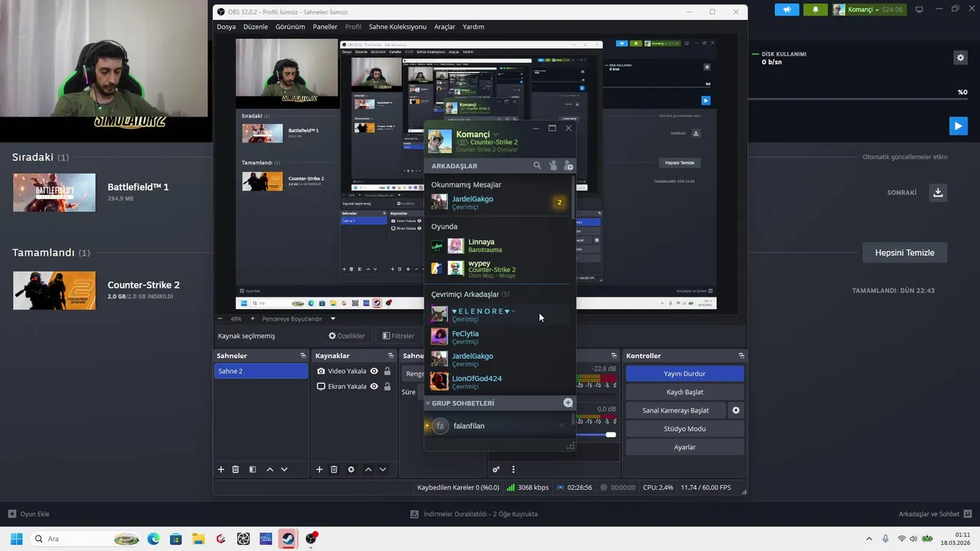Open the Dosya menu
The image size is (980, 551).
pyautogui.click(x=226, y=27)
